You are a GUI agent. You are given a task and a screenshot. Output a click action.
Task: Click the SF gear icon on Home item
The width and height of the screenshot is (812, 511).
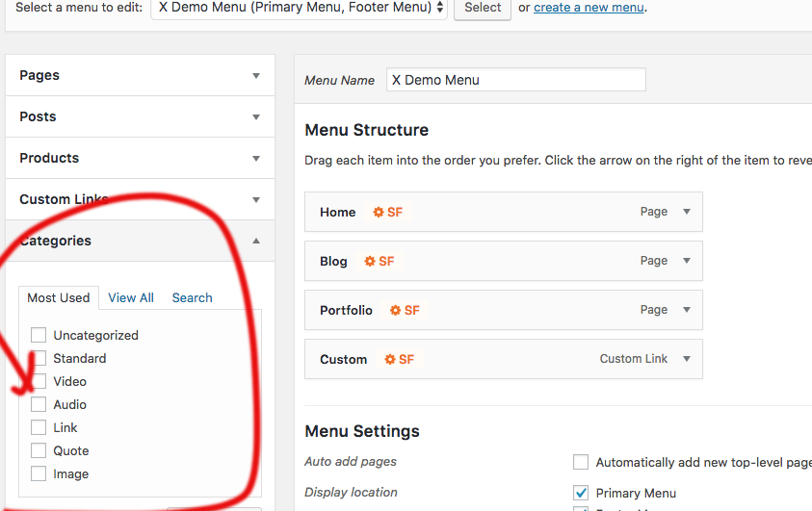[x=379, y=213]
